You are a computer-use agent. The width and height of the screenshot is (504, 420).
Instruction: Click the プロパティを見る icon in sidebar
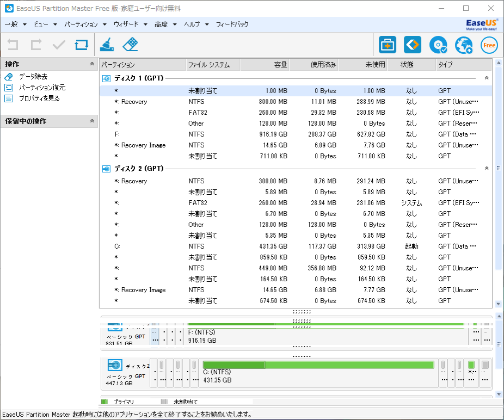coord(9,98)
